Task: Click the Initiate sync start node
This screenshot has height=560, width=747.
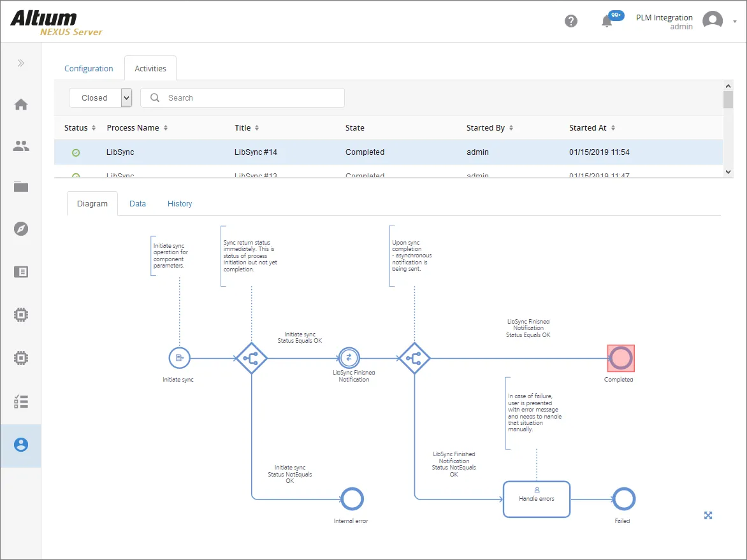Action: [x=180, y=357]
